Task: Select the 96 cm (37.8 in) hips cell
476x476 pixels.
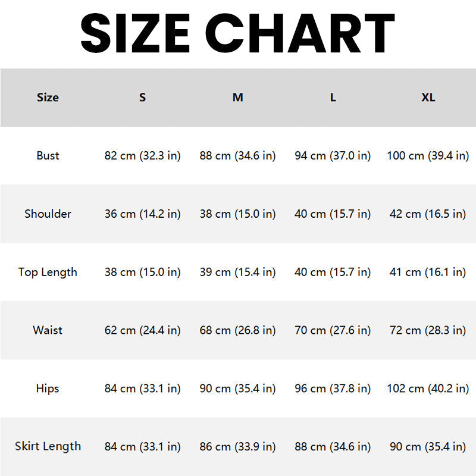Action: click(333, 389)
